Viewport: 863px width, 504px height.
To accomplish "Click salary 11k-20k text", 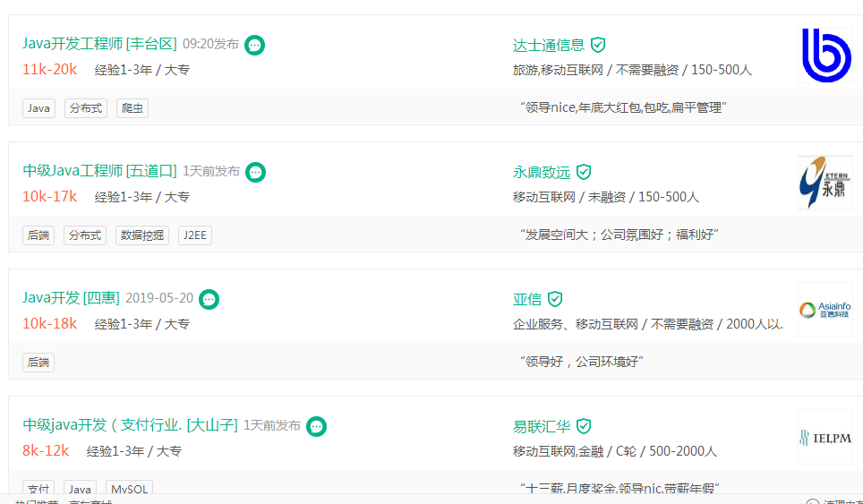I will pos(49,69).
